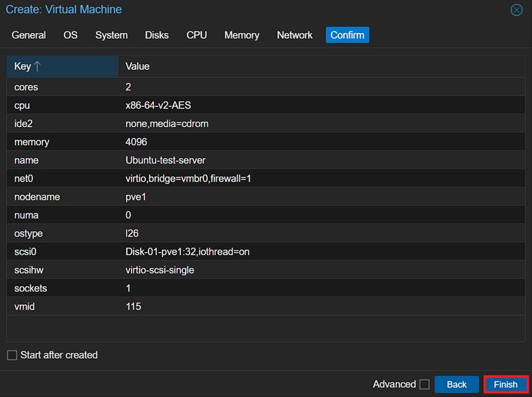
Task: Toggle the Advanced checkbox
Action: [x=424, y=385]
